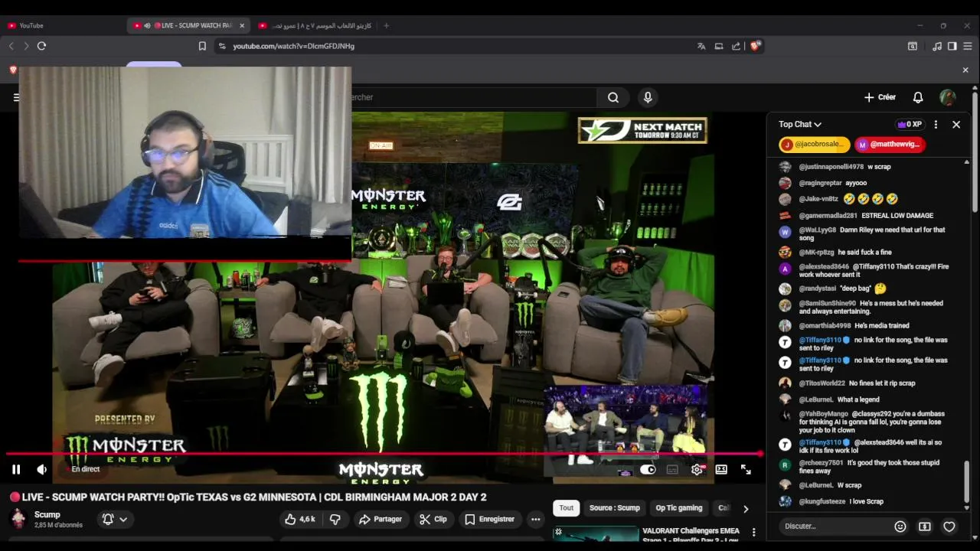The height and width of the screenshot is (551, 980).
Task: Open the Scump channel avatar
Action: (x=18, y=520)
